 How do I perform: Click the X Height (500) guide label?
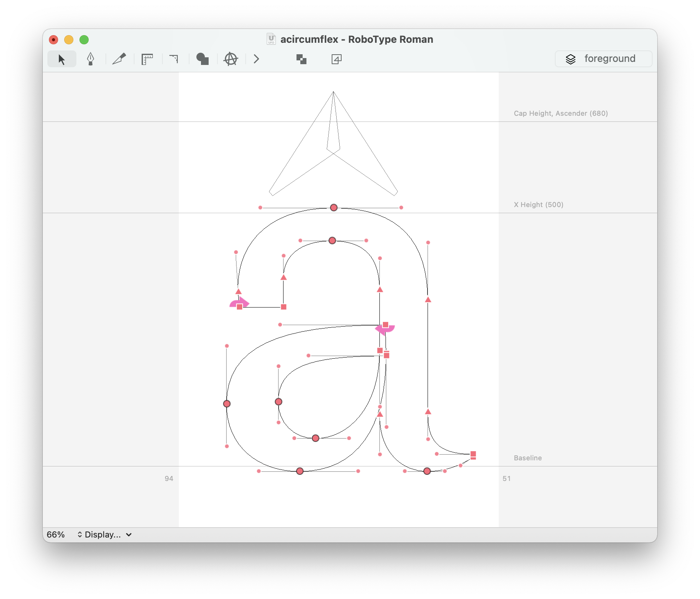click(x=538, y=204)
